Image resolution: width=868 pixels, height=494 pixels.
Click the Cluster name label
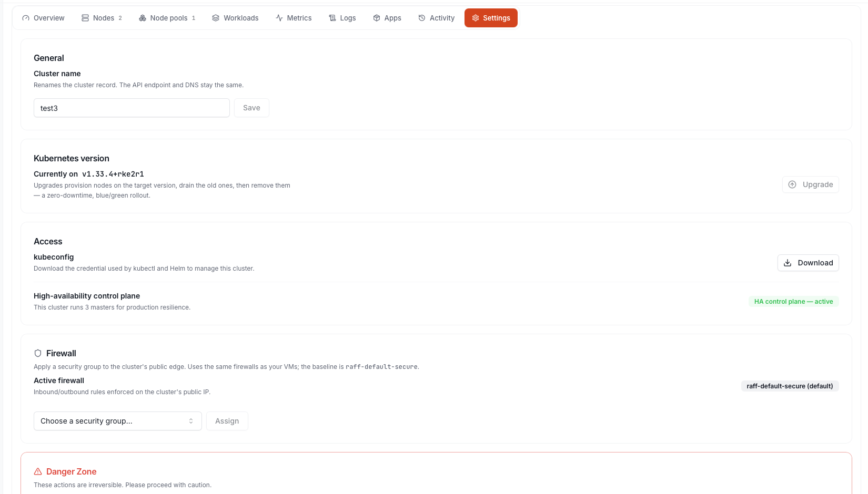coord(57,74)
